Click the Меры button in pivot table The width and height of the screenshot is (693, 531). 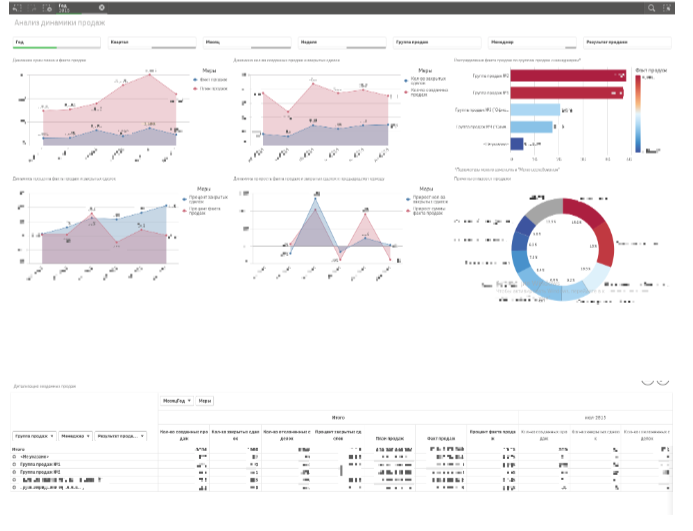point(206,400)
